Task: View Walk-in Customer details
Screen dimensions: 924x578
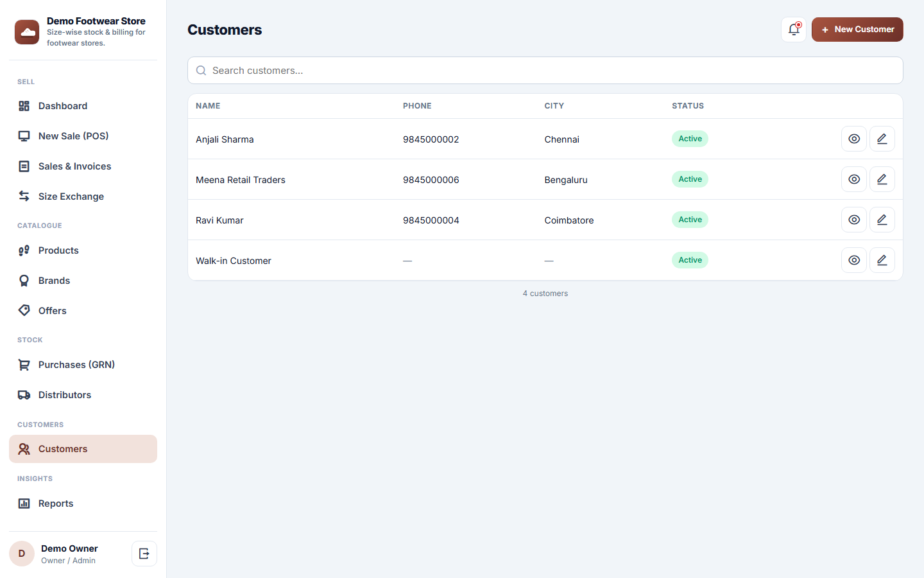Action: coord(854,260)
